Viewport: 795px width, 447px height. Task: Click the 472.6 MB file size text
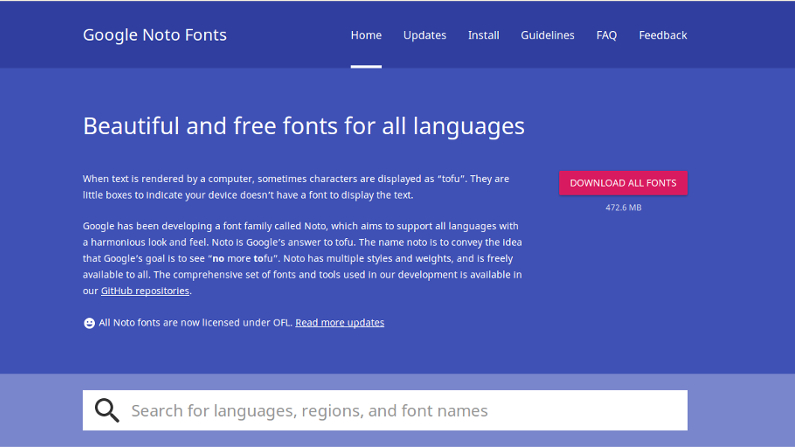pos(623,207)
